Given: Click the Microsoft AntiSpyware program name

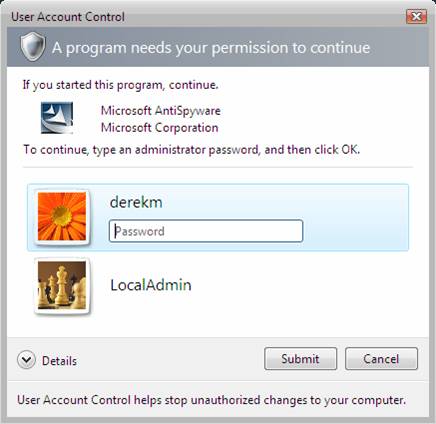Looking at the screenshot, I should click(161, 111).
